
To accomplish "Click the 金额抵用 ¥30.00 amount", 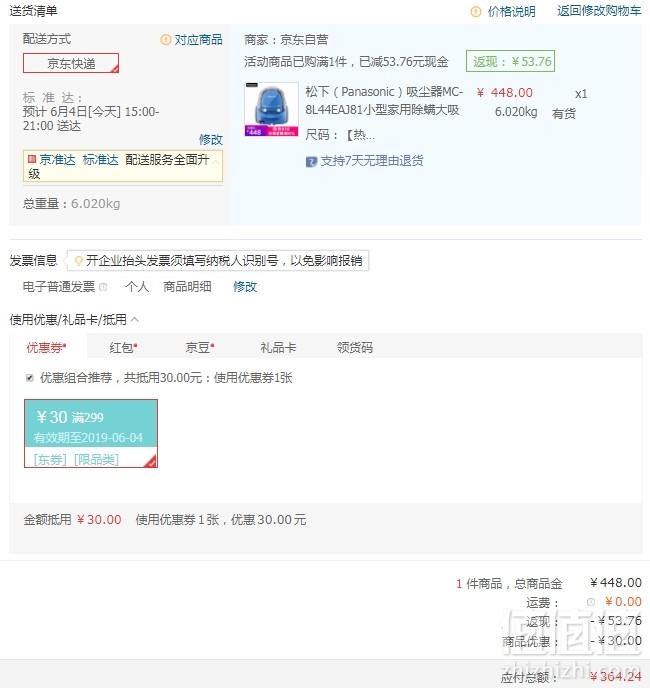I will [x=99, y=520].
